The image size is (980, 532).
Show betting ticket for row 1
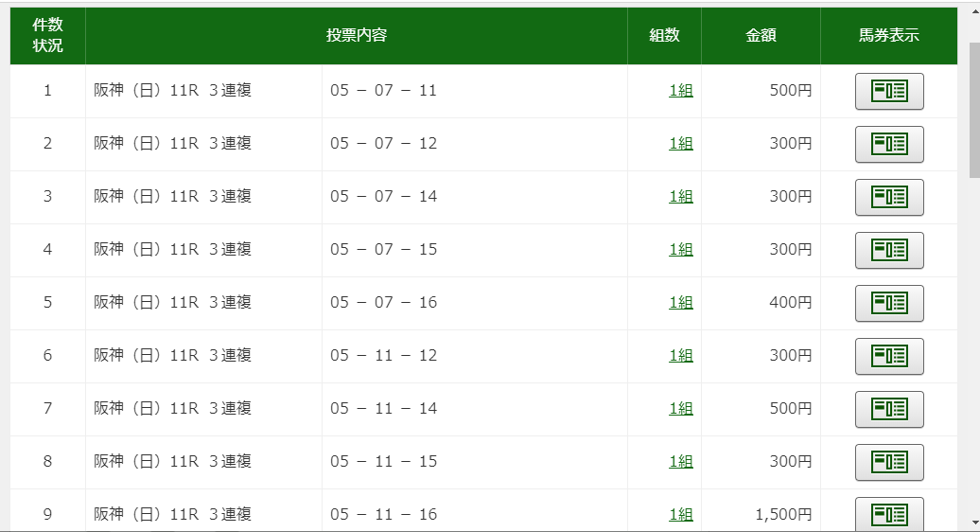coord(889,91)
